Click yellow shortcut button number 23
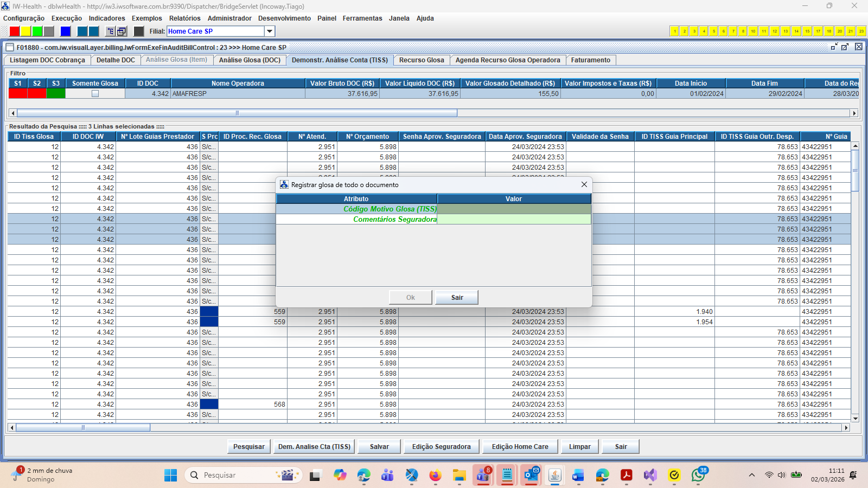This screenshot has width=868, height=488. tap(861, 31)
